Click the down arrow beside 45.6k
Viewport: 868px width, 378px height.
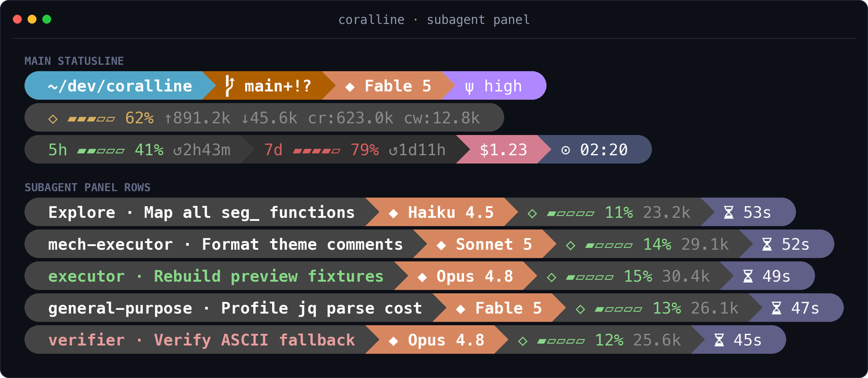pos(245,118)
